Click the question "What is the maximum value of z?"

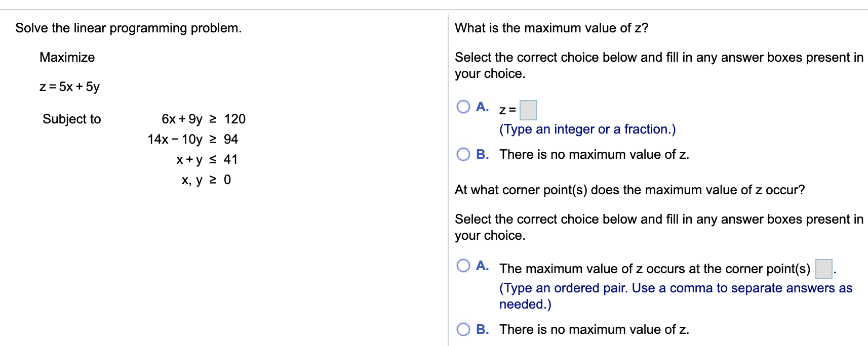point(551,28)
